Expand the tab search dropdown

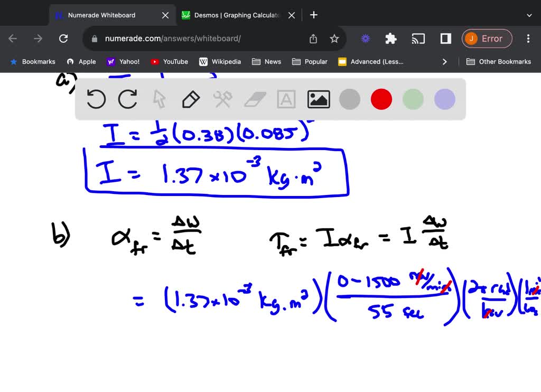point(529,15)
